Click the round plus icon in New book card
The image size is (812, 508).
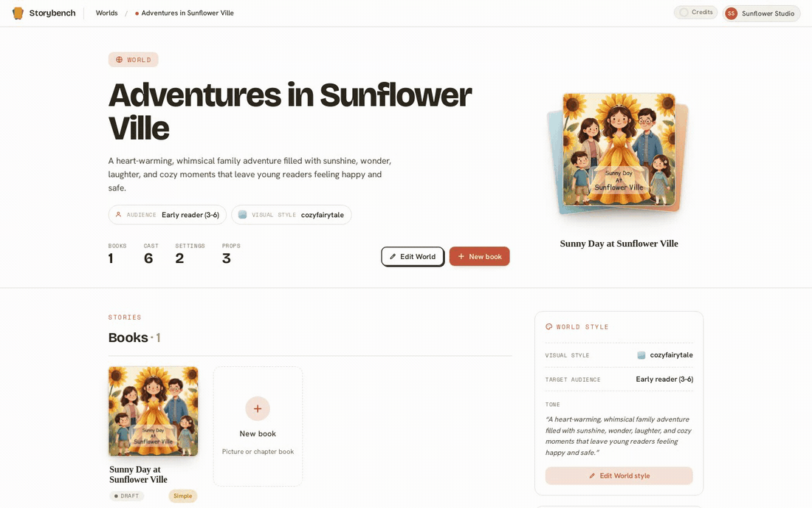[x=258, y=408]
